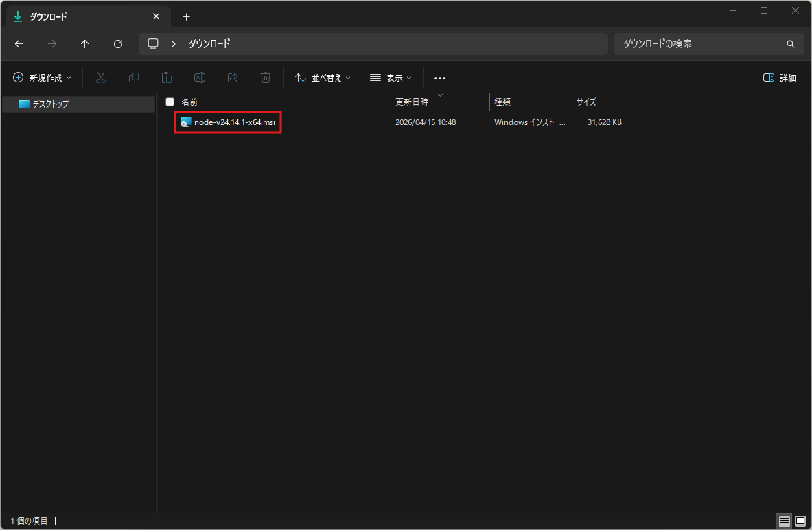Image resolution: width=812 pixels, height=530 pixels.
Task: Click the Cut scissors icon
Action: (101, 78)
